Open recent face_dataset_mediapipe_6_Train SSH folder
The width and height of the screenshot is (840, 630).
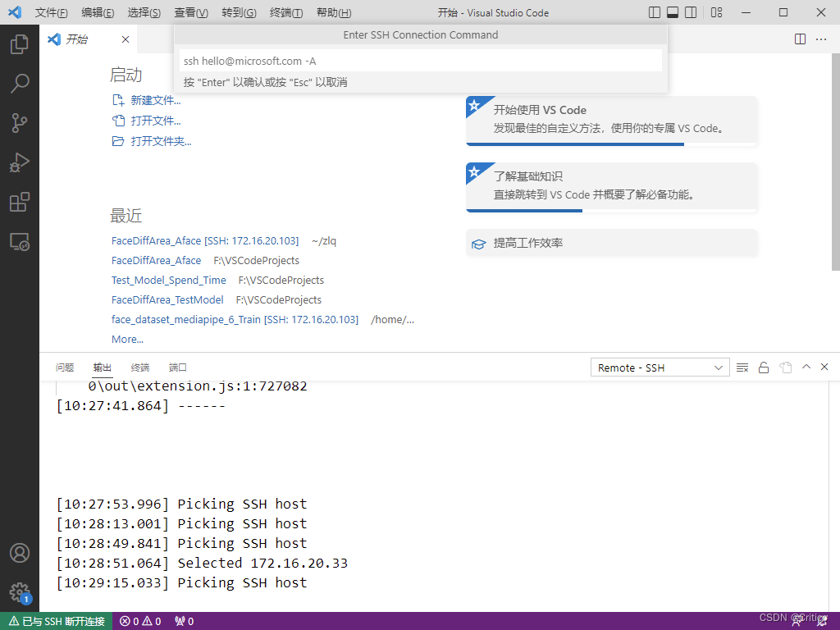(235, 320)
